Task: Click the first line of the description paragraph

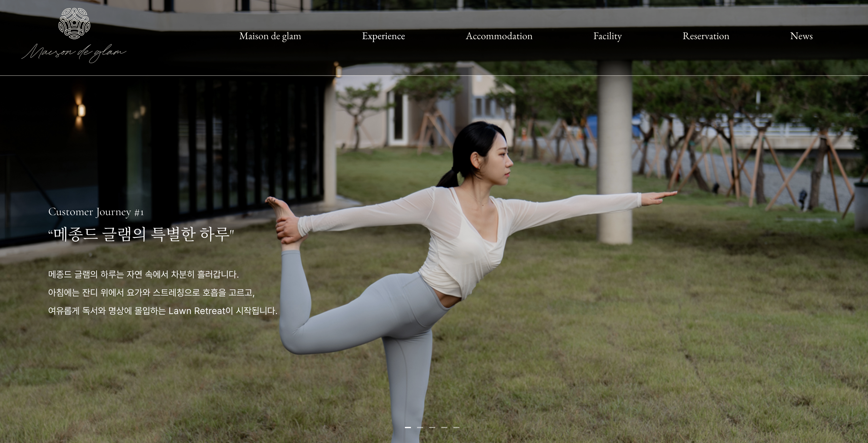Action: pyautogui.click(x=143, y=274)
